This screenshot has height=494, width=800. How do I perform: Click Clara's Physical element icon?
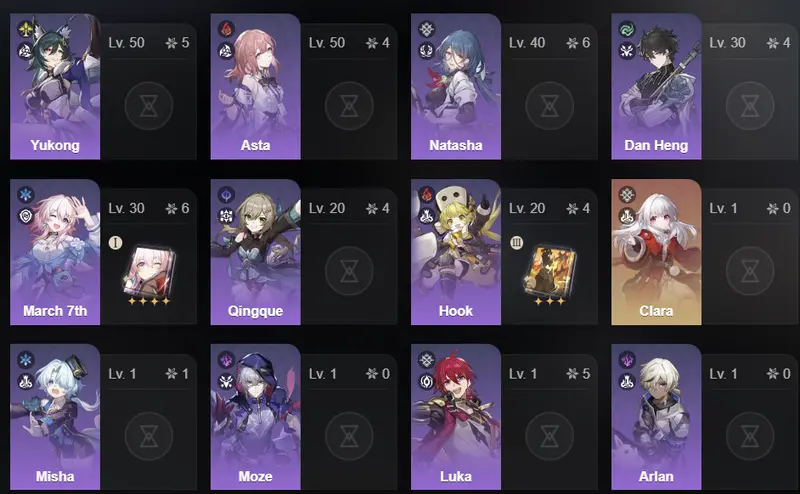tap(627, 195)
